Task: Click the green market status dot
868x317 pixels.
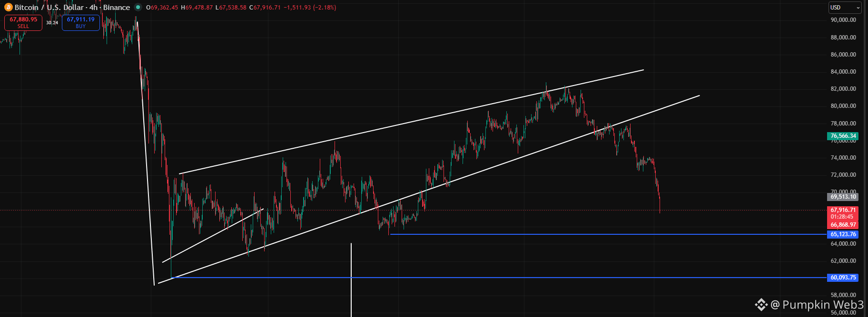Action: (x=138, y=7)
